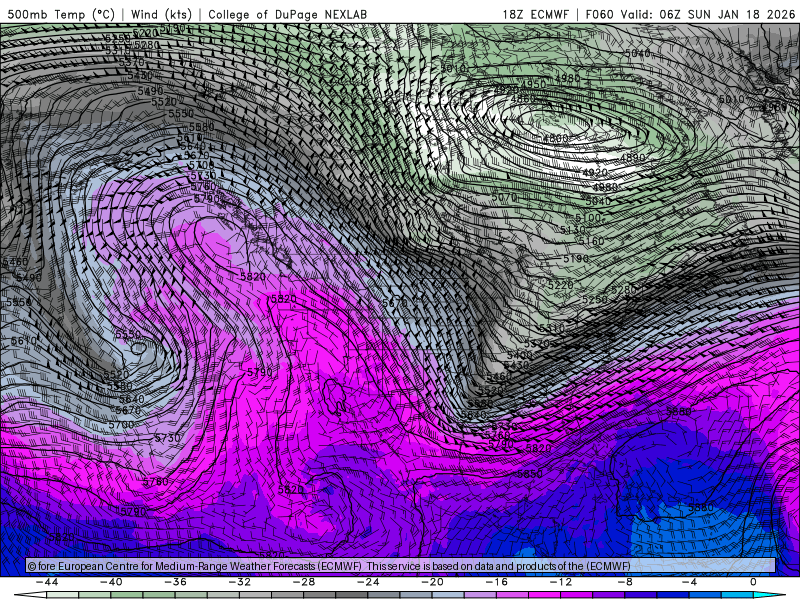
Task: Click the blue colorbar swatch under -4
Action: (673, 595)
